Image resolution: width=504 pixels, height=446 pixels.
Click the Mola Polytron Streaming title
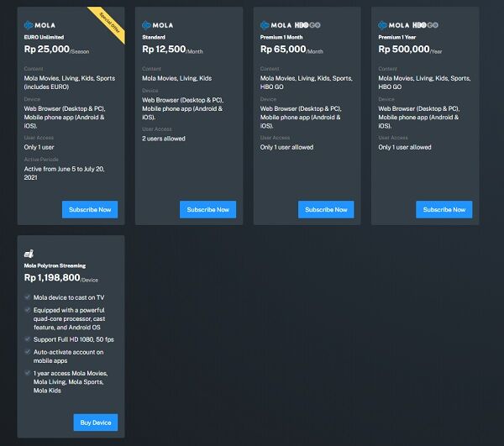(55, 265)
